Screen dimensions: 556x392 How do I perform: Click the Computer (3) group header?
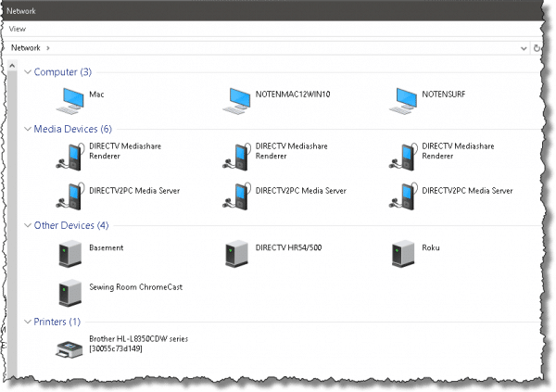(63, 72)
